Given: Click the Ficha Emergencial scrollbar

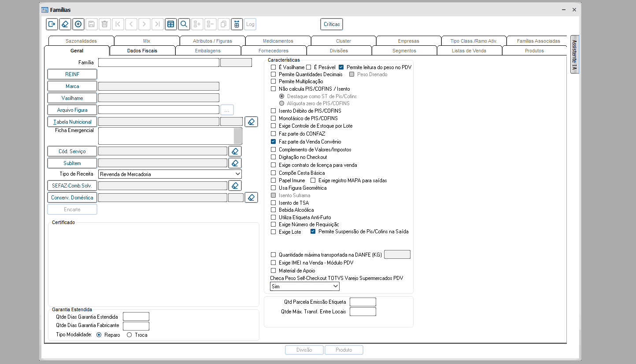Looking at the screenshot, I should point(238,136).
